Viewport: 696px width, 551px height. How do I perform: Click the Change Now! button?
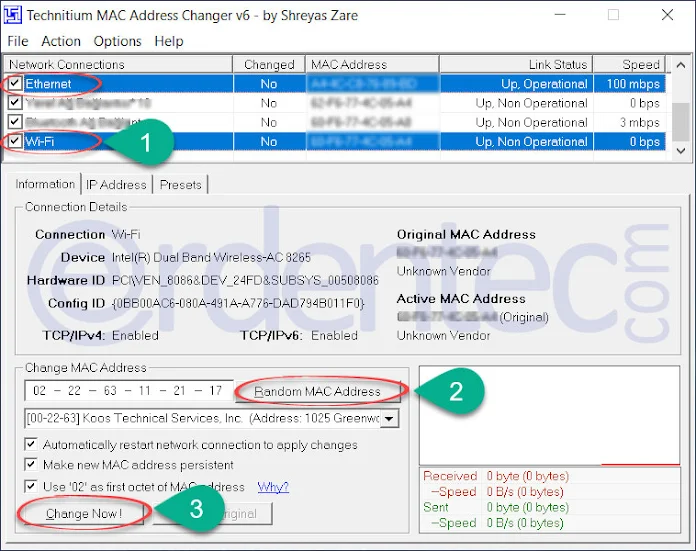tap(84, 514)
